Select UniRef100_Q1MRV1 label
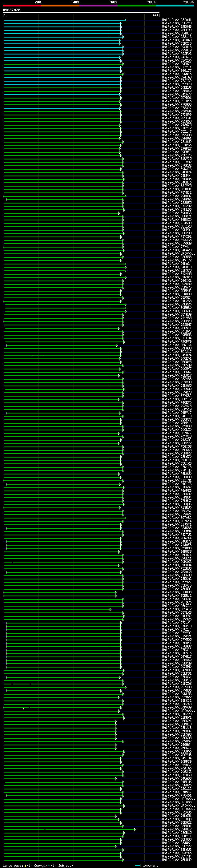 coord(177,717)
